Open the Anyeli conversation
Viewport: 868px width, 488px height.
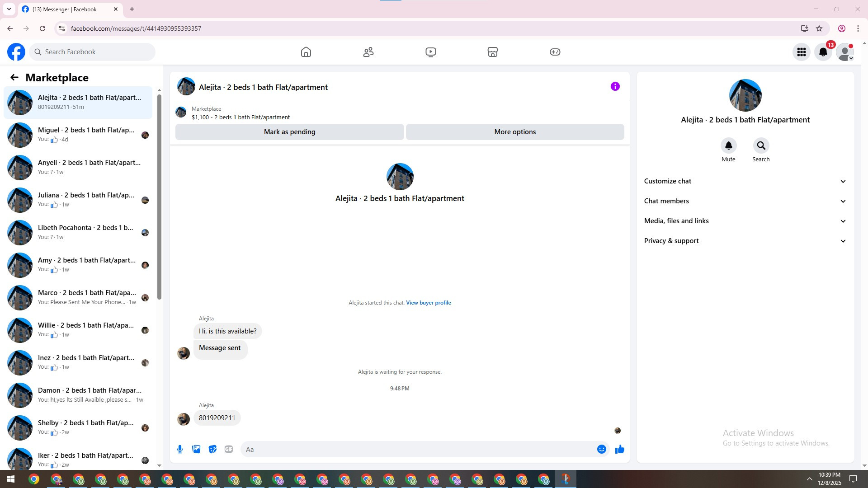[x=78, y=168]
